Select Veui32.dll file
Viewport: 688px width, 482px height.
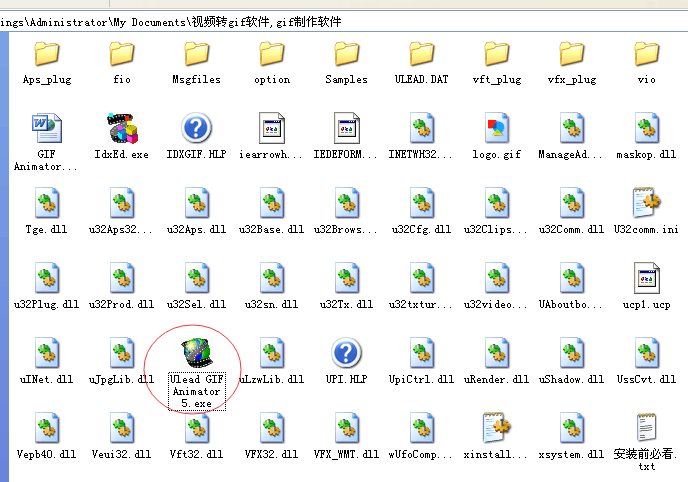point(122,428)
